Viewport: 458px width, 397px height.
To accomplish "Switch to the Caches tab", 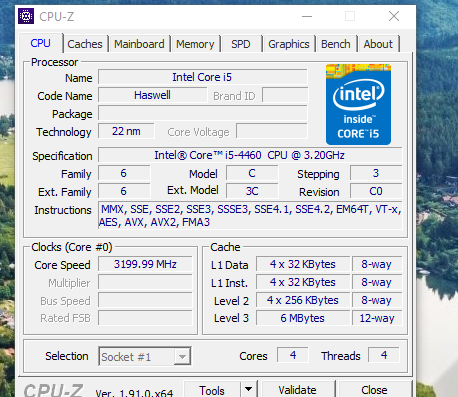I will 85,44.
